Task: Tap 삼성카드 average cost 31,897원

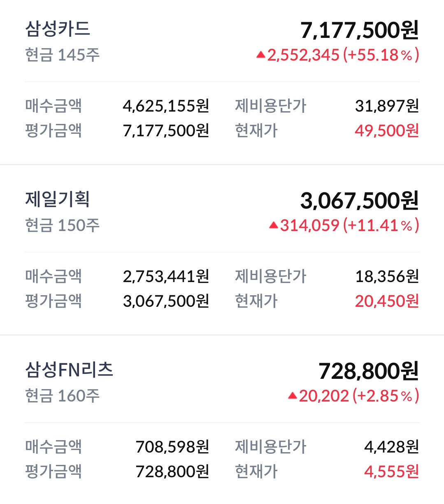Action: tap(387, 106)
